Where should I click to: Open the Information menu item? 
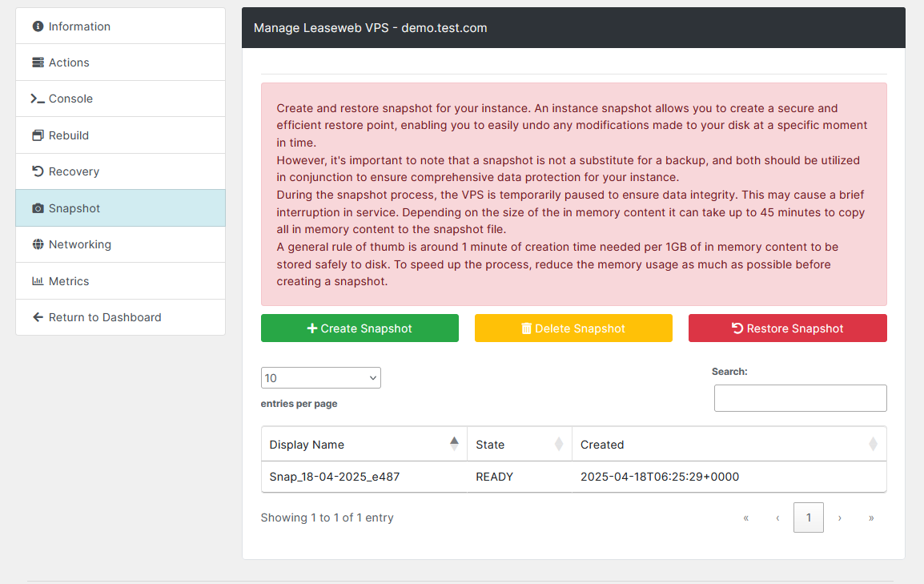[120, 26]
